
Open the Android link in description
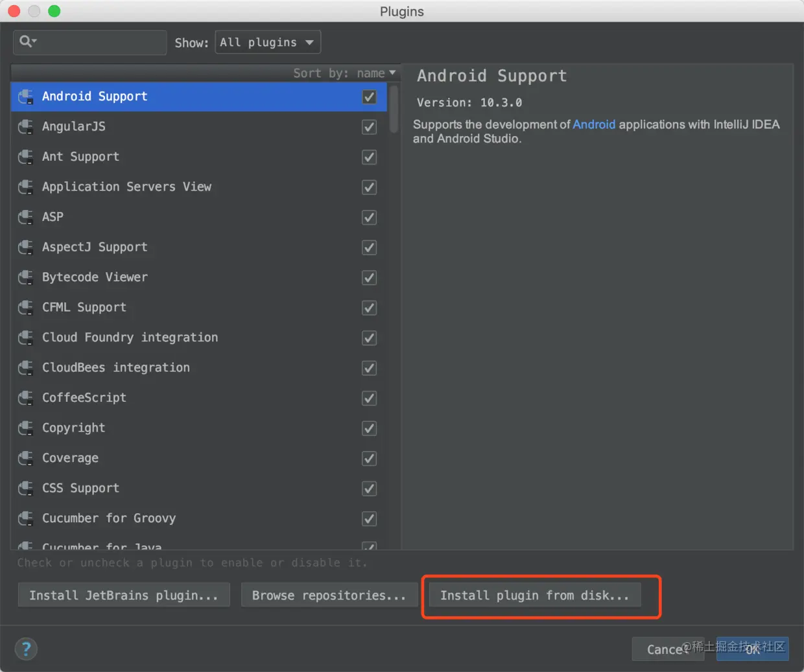pyautogui.click(x=594, y=124)
